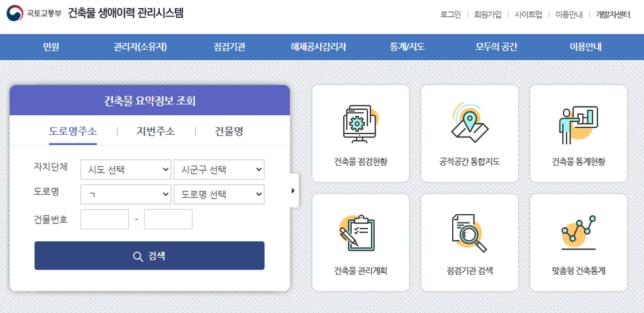Image resolution: width=644 pixels, height=313 pixels.
Task: Open the 통계/지도 menu
Action: click(408, 47)
